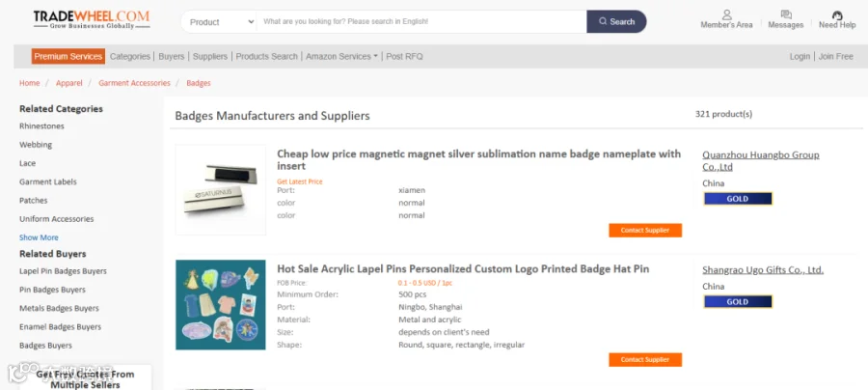
Task: Contact supplier for acrylic lapel pins
Action: [x=645, y=359]
